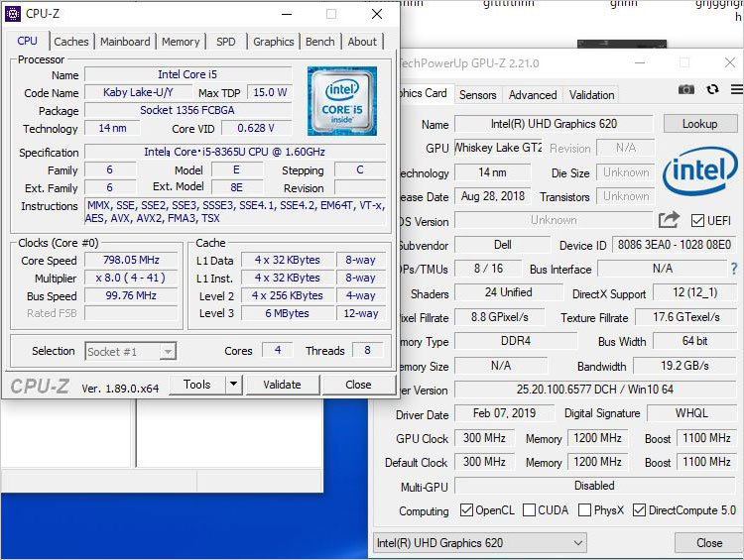This screenshot has height=560, width=744.
Task: Click the BIOS export share icon in GPU-Z
Action: pyautogui.click(x=669, y=220)
